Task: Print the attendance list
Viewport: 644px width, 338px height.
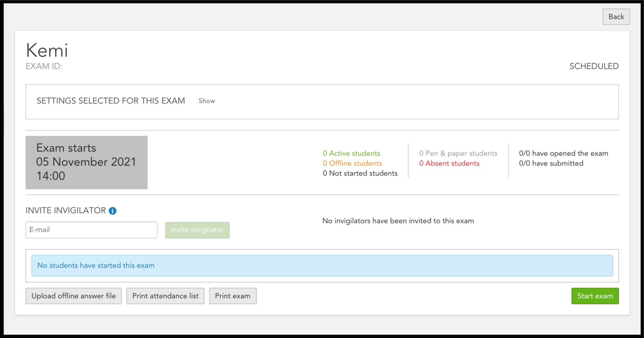Action: (165, 296)
